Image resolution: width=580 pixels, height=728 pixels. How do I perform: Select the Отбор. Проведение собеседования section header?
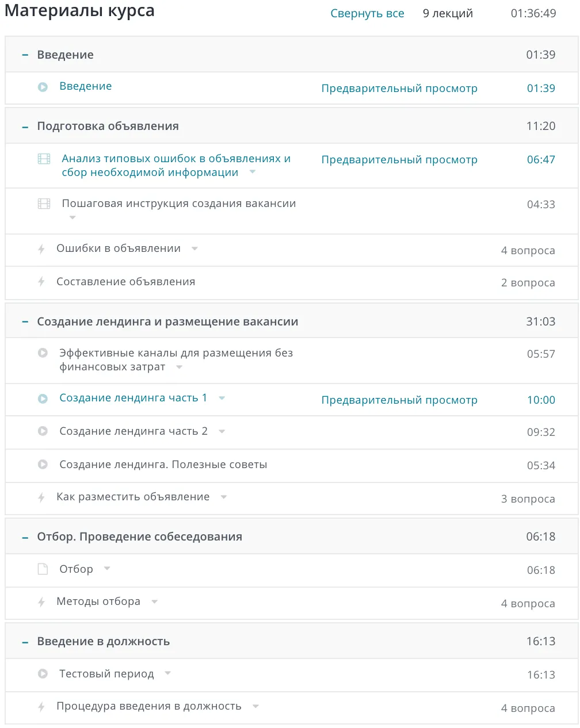pyautogui.click(x=139, y=537)
